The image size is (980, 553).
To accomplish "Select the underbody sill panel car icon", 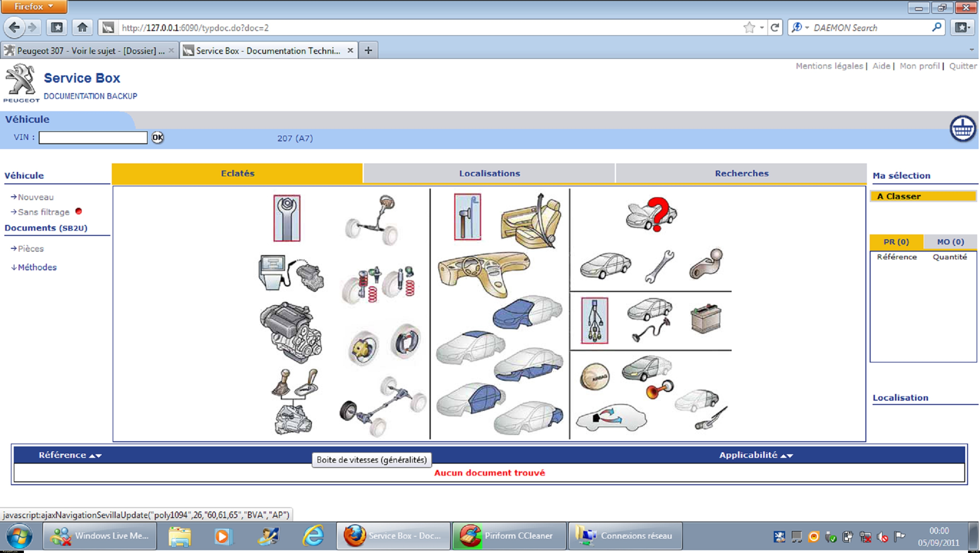I will tap(528, 364).
